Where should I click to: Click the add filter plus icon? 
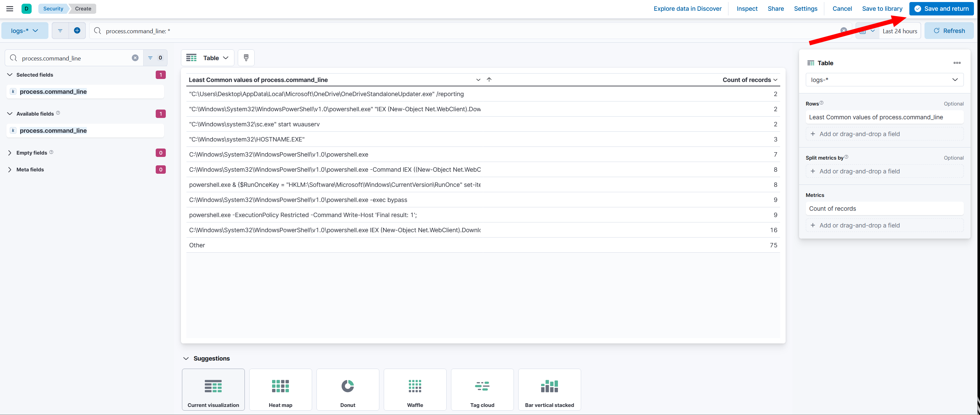coord(77,30)
